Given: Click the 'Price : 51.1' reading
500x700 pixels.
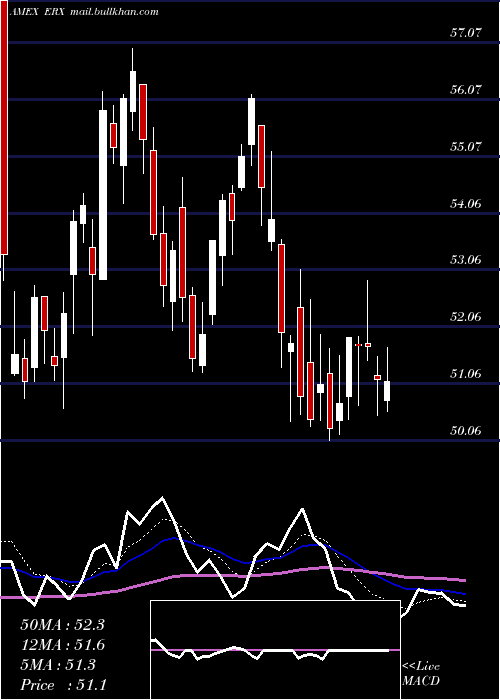Looking at the screenshot, I should 63,685.
